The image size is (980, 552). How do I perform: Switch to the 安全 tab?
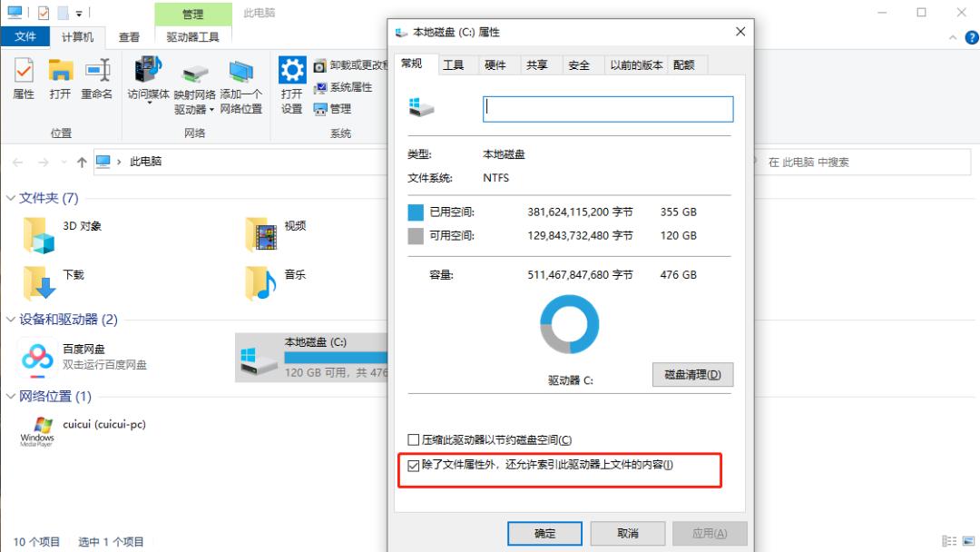pos(579,65)
